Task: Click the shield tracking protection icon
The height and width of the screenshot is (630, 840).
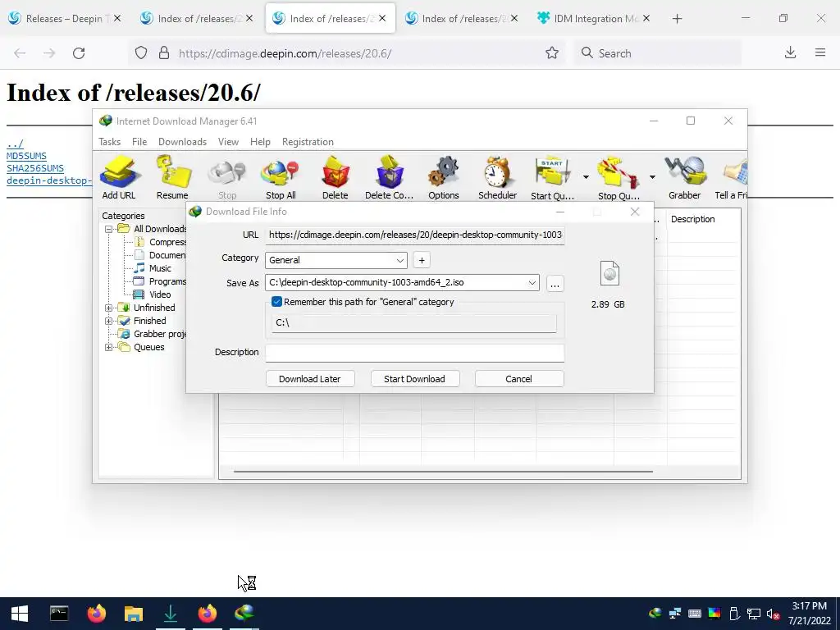Action: (x=141, y=53)
